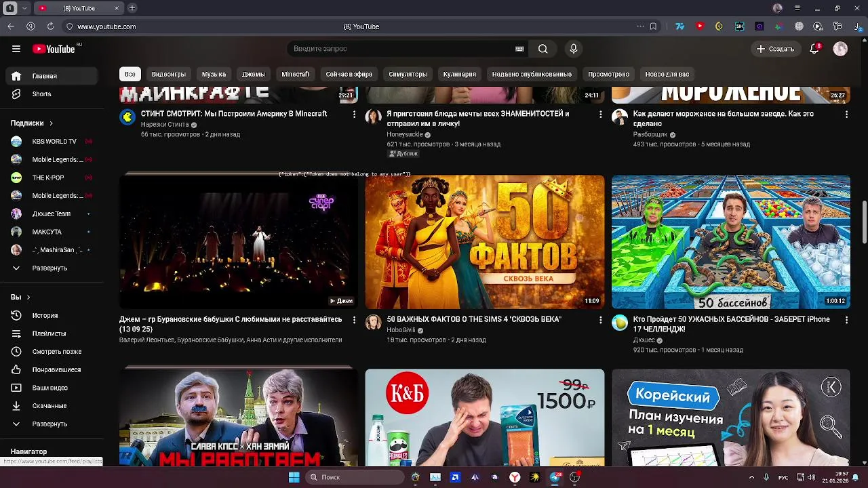Open more options for 50 УЖАСНЫХ БАССЕЙНОВ video

pos(846,320)
